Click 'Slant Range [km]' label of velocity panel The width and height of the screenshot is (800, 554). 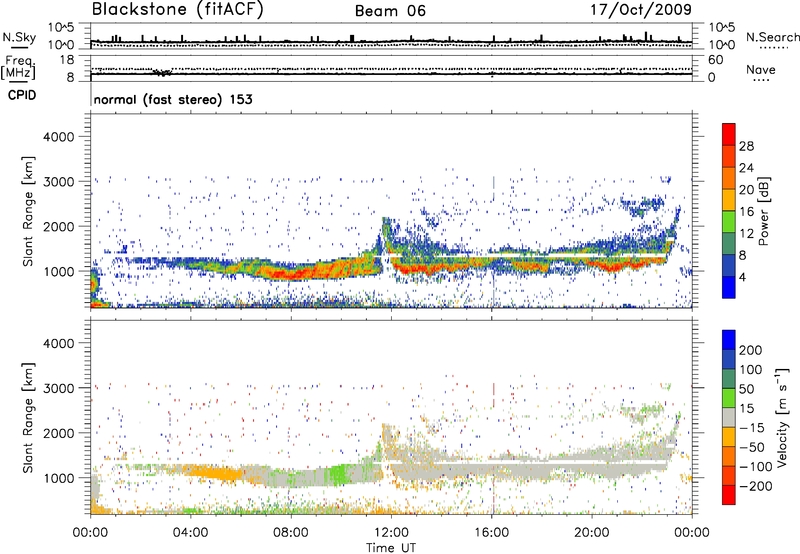point(28,418)
